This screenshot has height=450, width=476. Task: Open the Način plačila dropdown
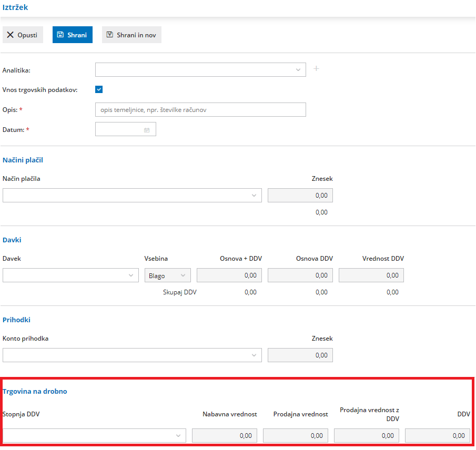[x=132, y=196]
